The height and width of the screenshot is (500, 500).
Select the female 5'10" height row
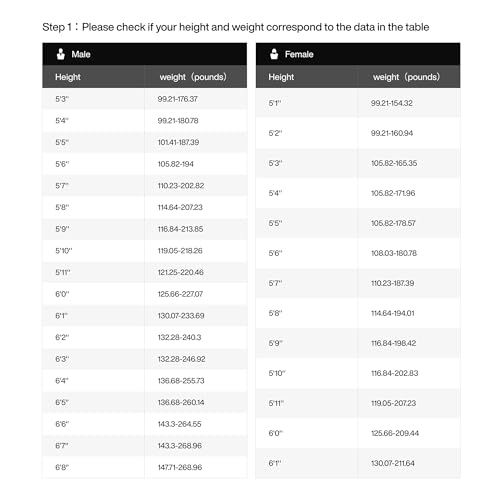(x=358, y=373)
